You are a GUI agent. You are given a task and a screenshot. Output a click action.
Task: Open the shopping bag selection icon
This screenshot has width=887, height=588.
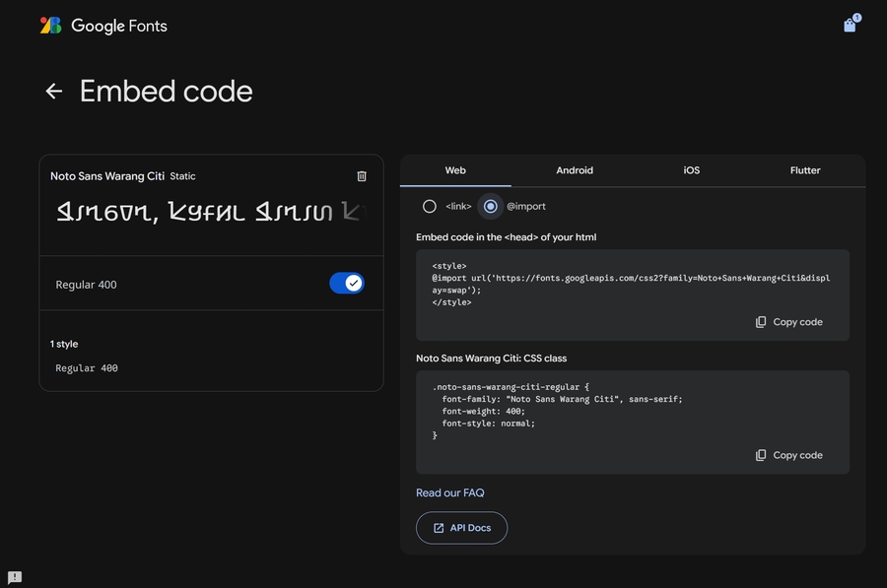point(850,26)
